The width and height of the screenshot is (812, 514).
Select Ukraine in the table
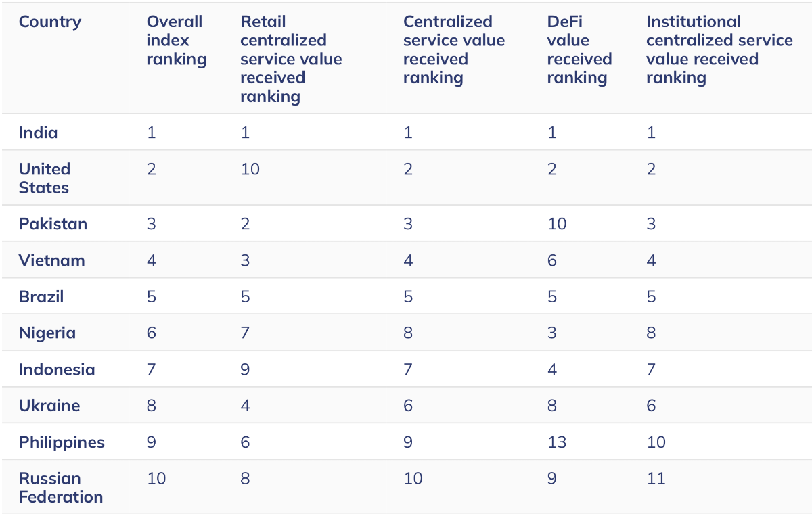(49, 406)
